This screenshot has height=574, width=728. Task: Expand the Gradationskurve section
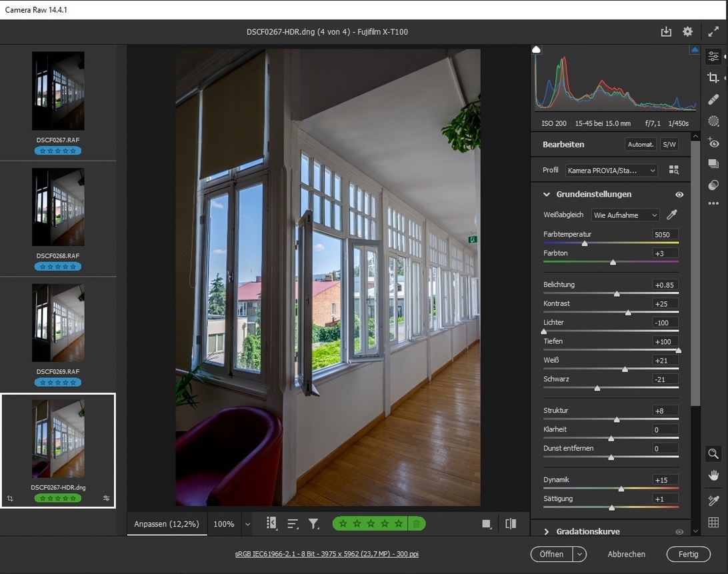[547, 531]
